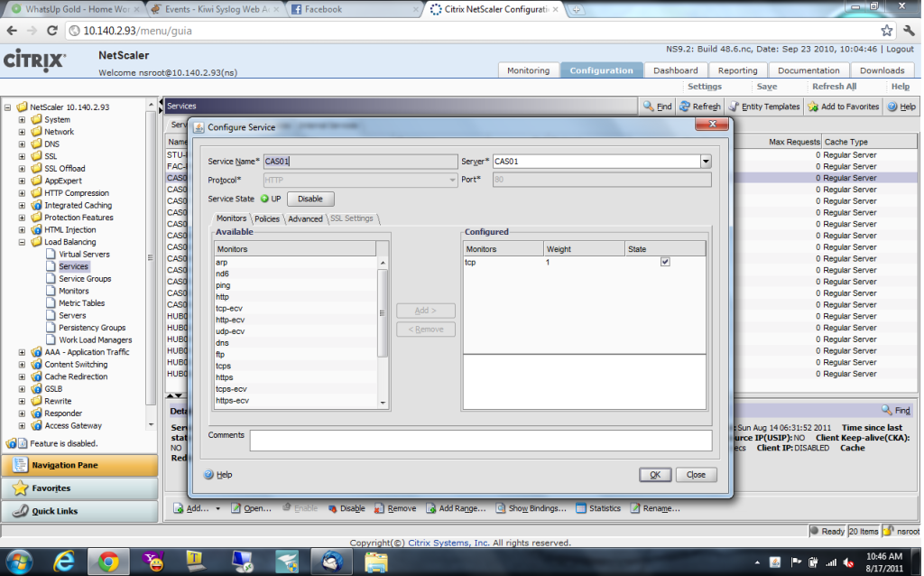Open the Add button dropdown arrow
Viewport: 924px width, 576px height.
[x=217, y=508]
